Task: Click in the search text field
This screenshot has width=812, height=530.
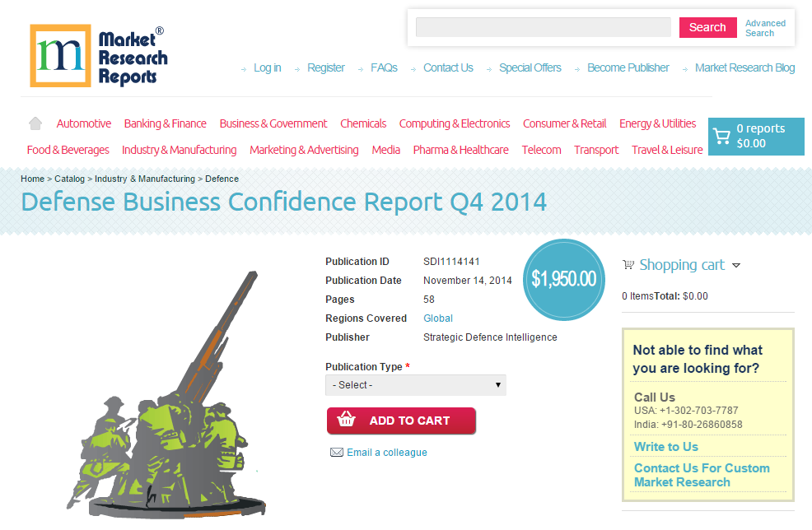Action: pyautogui.click(x=543, y=27)
